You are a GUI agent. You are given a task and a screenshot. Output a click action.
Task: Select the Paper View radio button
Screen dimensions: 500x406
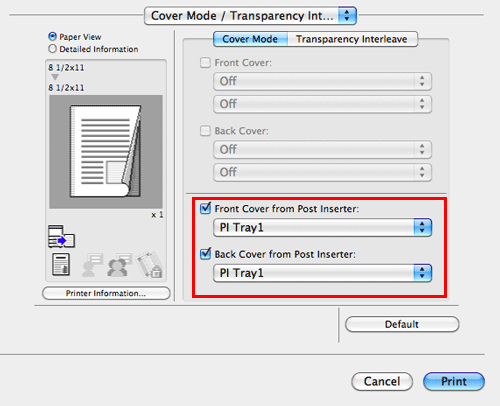pyautogui.click(x=52, y=36)
